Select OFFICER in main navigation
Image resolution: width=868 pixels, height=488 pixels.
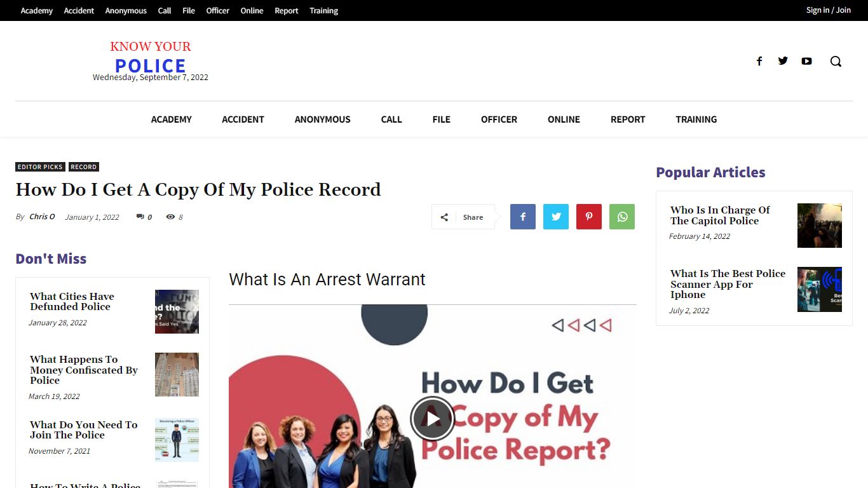(x=499, y=119)
